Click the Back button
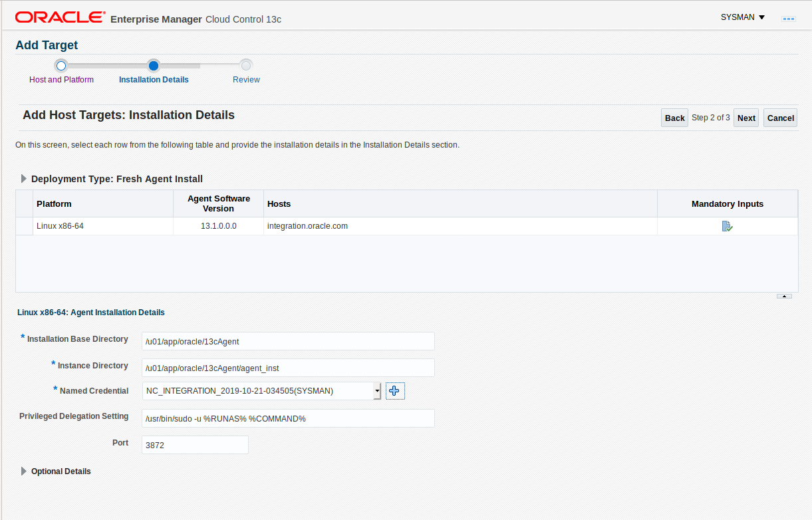Viewport: 812px width, 520px height. click(x=674, y=118)
